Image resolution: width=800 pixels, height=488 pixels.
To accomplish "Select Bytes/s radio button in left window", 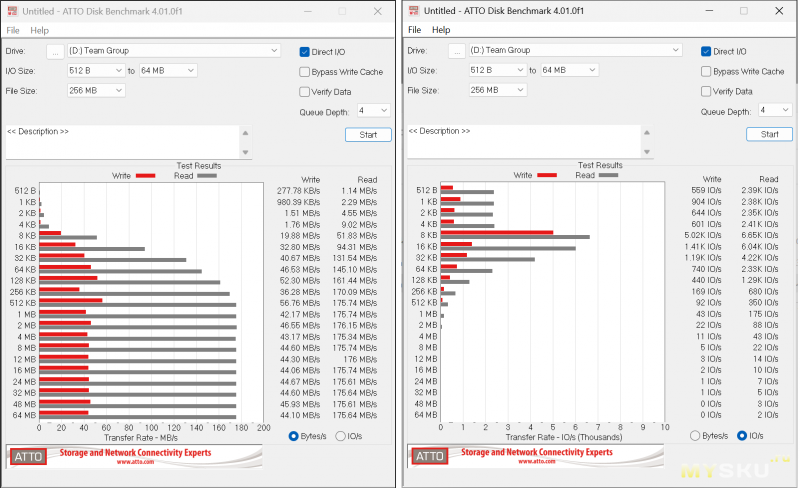I will pos(293,436).
